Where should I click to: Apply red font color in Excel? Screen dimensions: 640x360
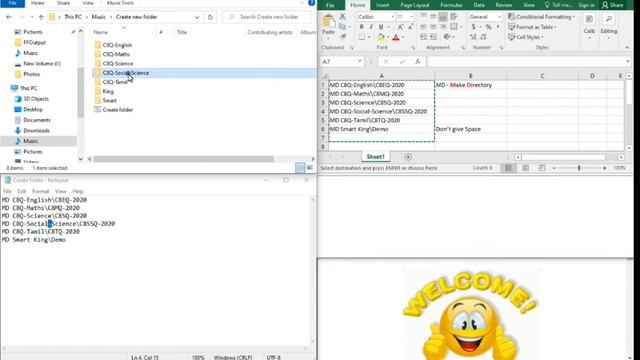coord(396,37)
